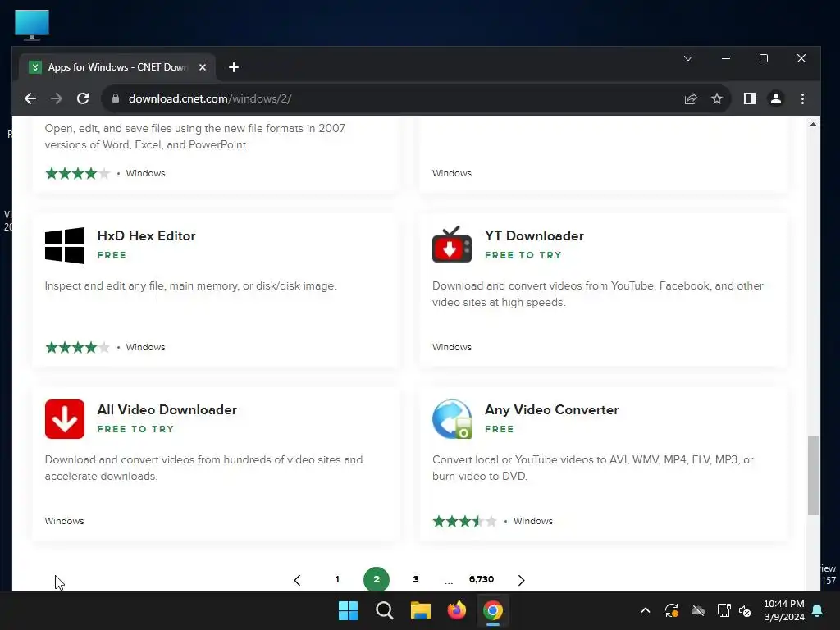Image resolution: width=840 pixels, height=630 pixels.
Task: Go to pagination page 3
Action: (416, 579)
